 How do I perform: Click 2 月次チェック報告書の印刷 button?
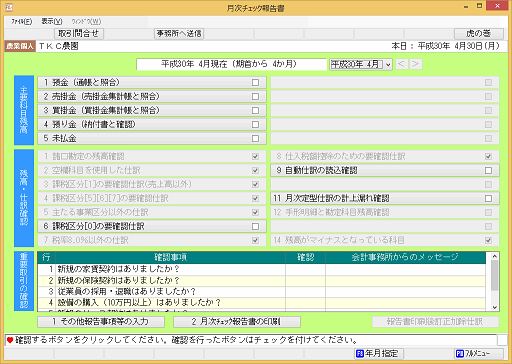[237, 322]
